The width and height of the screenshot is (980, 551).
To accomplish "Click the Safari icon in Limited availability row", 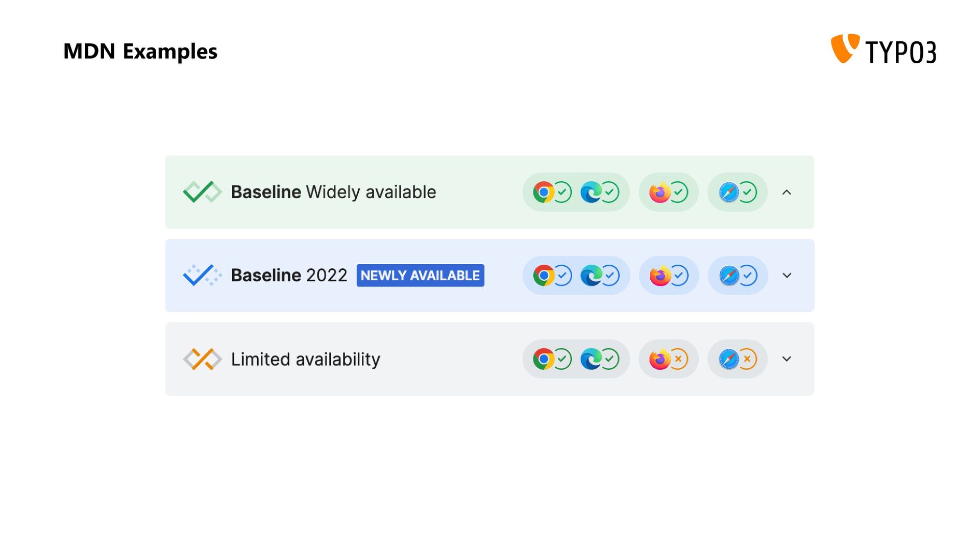I will pyautogui.click(x=729, y=359).
